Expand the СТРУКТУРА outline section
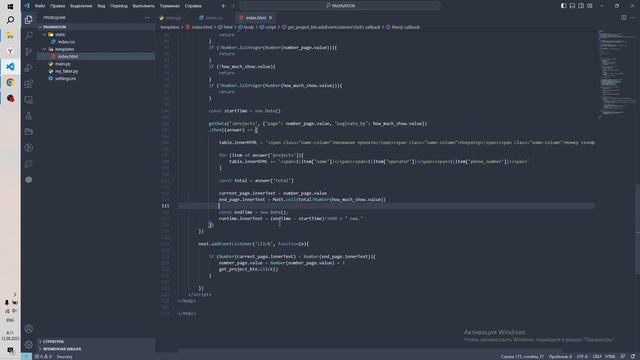The width and height of the screenshot is (640, 360). click(96, 341)
